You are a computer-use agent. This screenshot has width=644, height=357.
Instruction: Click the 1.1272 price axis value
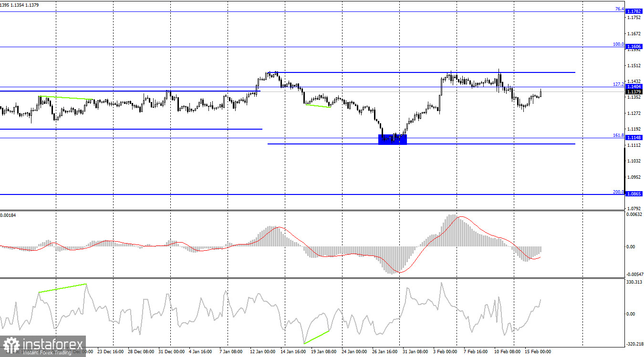634,113
